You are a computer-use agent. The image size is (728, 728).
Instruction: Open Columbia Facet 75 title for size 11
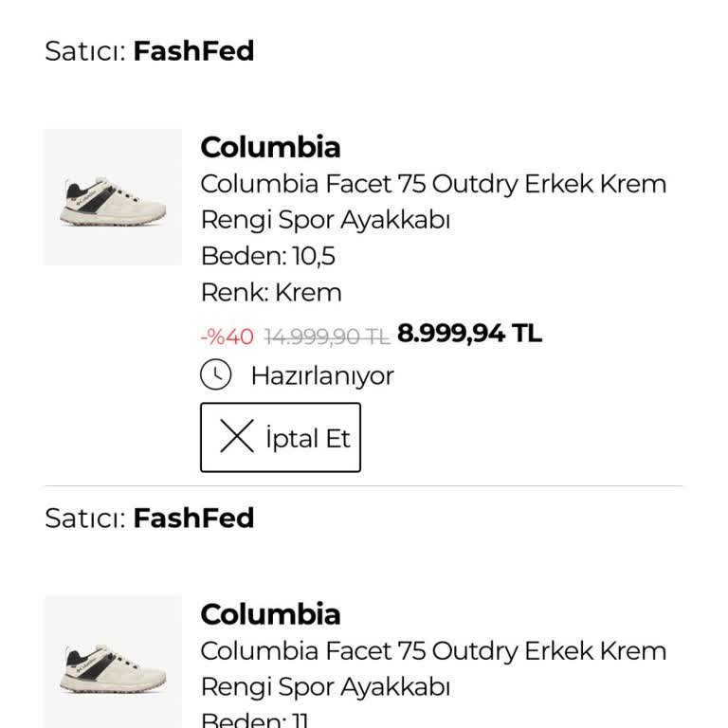click(433, 668)
